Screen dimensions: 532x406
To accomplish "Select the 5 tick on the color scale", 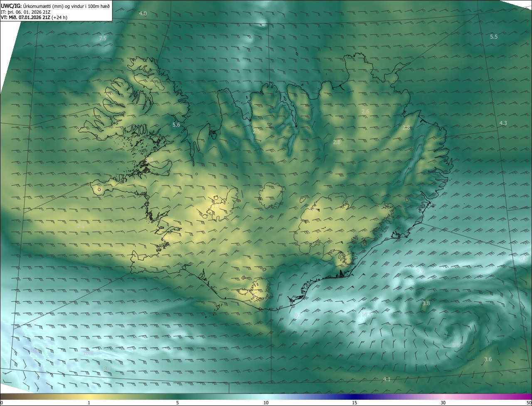I will pyautogui.click(x=177, y=403).
